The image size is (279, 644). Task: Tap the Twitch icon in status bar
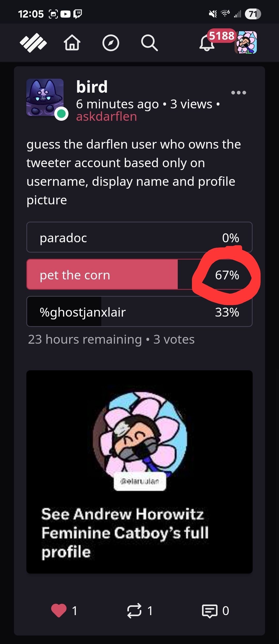click(78, 14)
